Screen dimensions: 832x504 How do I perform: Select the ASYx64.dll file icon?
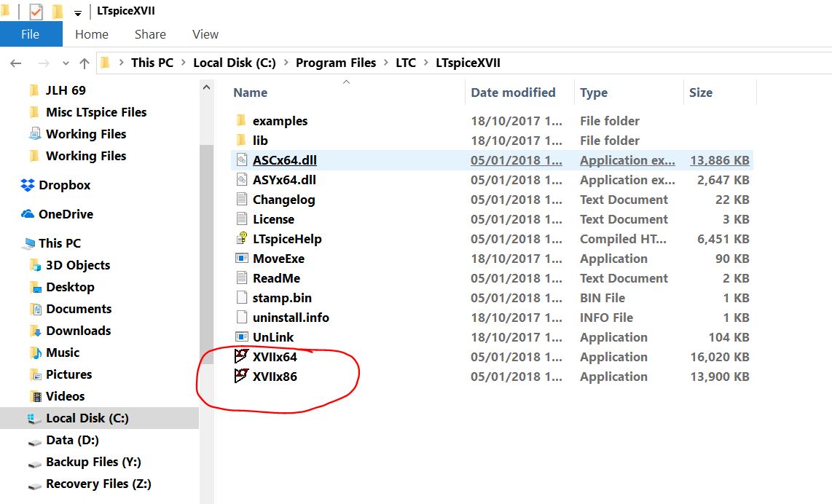(241, 179)
